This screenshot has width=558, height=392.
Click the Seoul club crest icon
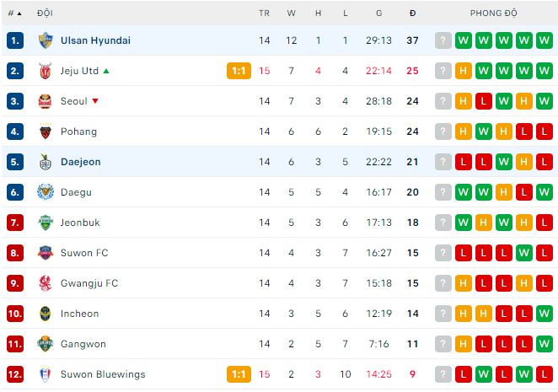46,101
